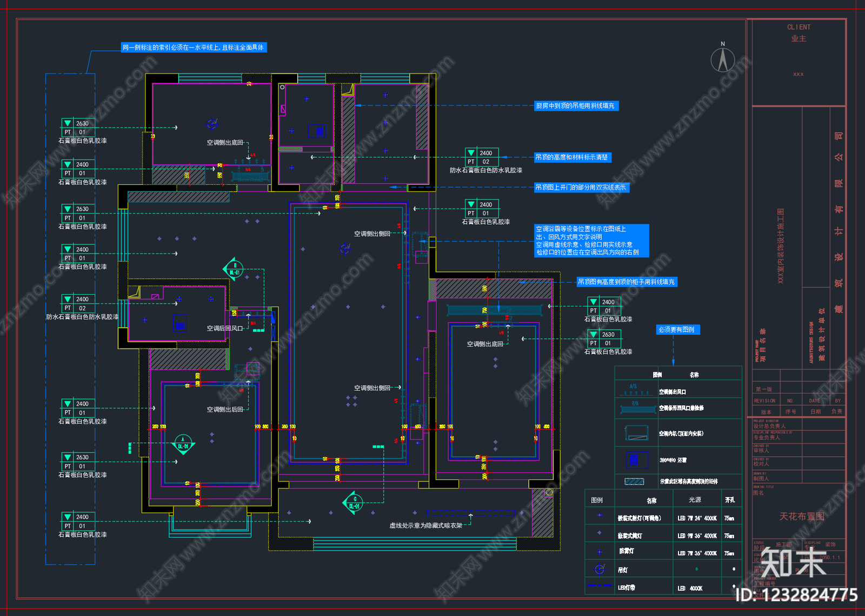Screen dimensions: 865x616
Task: Select the note 吊顶的高度和材料标示清楚
Action: coord(573,158)
